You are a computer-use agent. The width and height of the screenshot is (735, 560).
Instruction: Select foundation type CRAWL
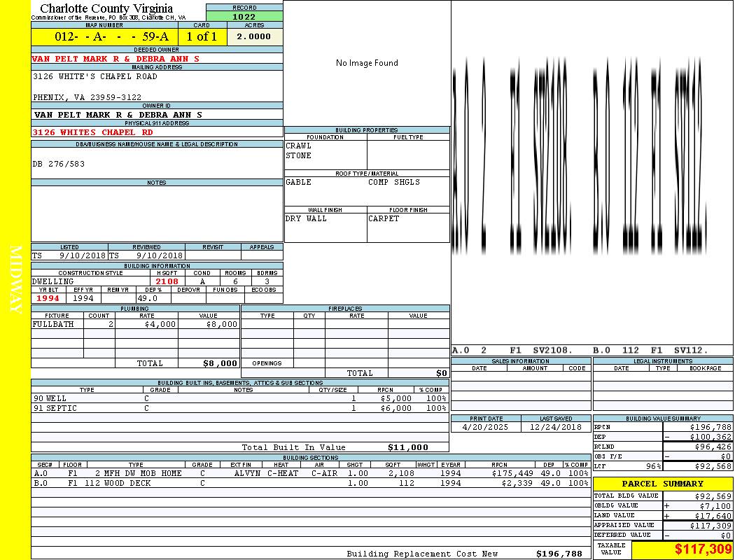pyautogui.click(x=298, y=146)
